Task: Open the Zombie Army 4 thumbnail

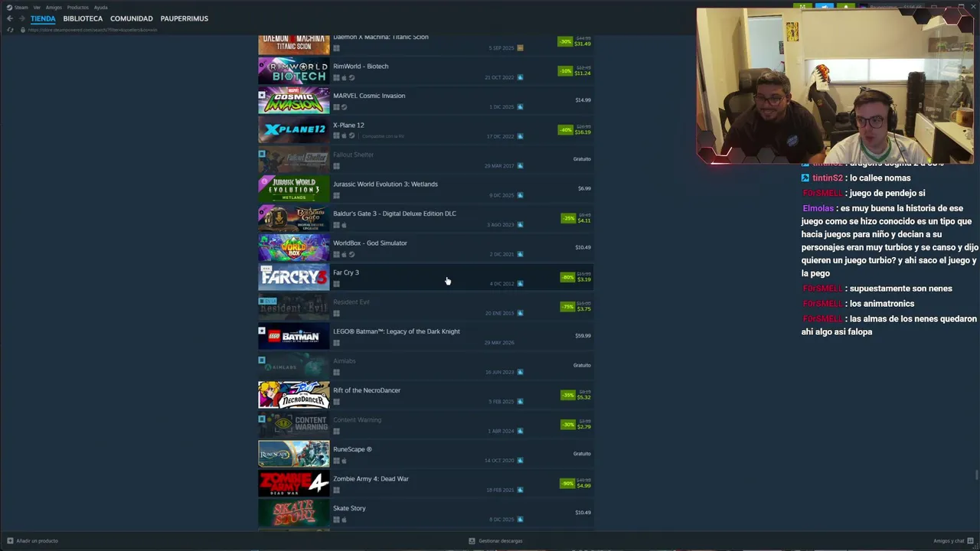Action: 294,484
